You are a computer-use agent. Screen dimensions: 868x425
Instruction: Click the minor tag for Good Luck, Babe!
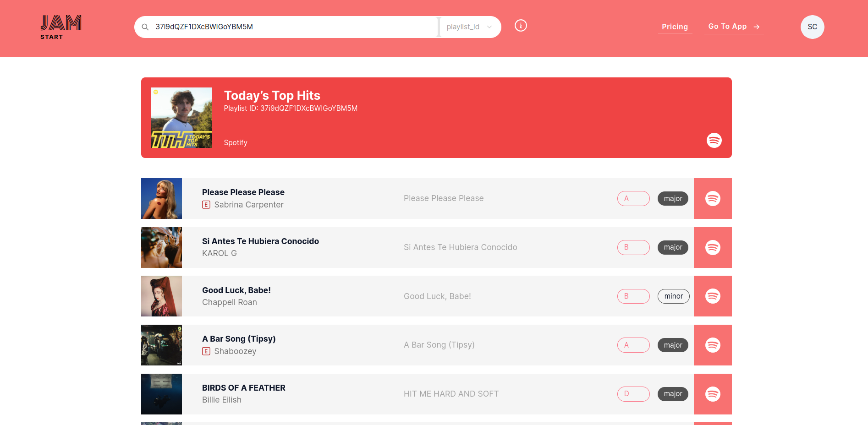click(x=673, y=296)
